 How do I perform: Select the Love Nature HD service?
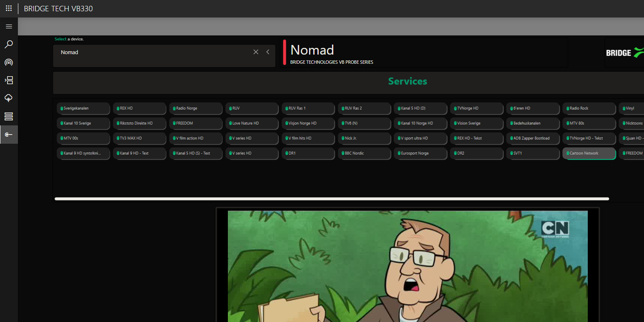tap(252, 123)
